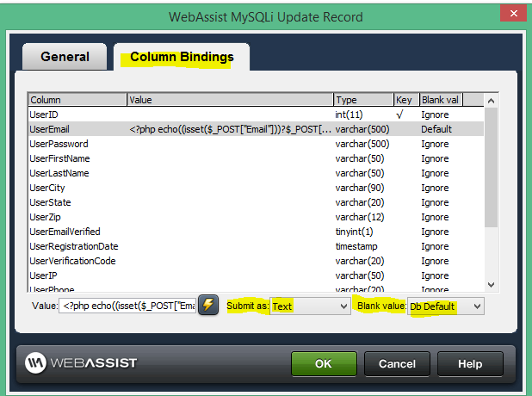532x396 pixels.
Task: Close the Update Record dialog
Action: click(513, 14)
